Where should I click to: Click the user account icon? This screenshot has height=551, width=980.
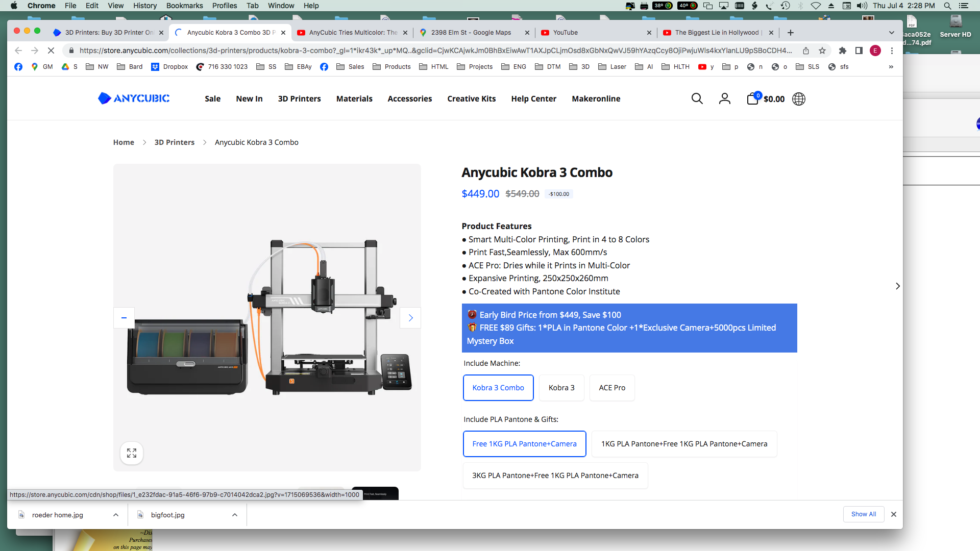click(724, 98)
